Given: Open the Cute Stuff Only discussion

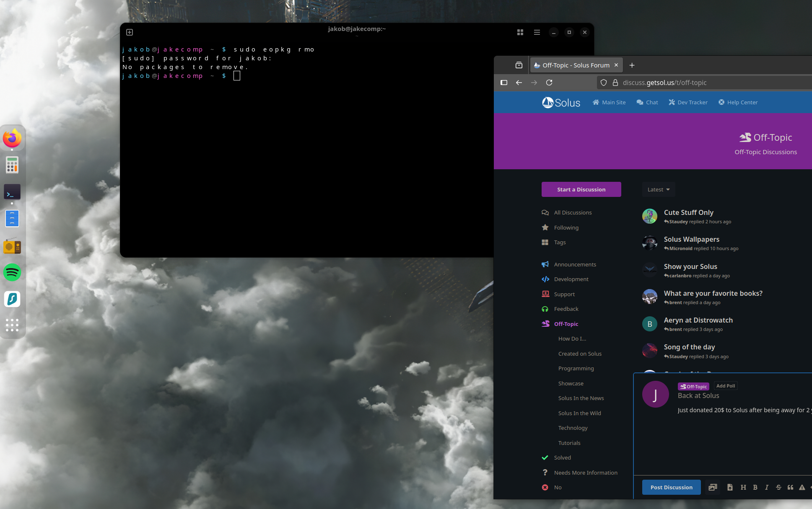Looking at the screenshot, I should (x=688, y=212).
